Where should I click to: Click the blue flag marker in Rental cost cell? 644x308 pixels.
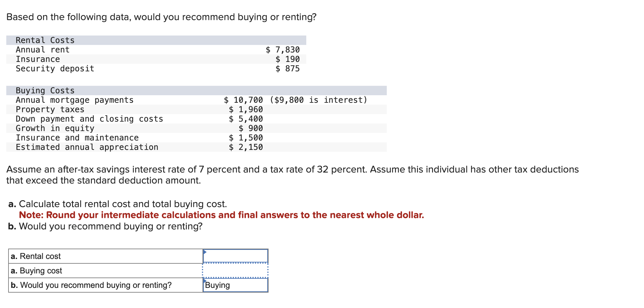click(205, 252)
